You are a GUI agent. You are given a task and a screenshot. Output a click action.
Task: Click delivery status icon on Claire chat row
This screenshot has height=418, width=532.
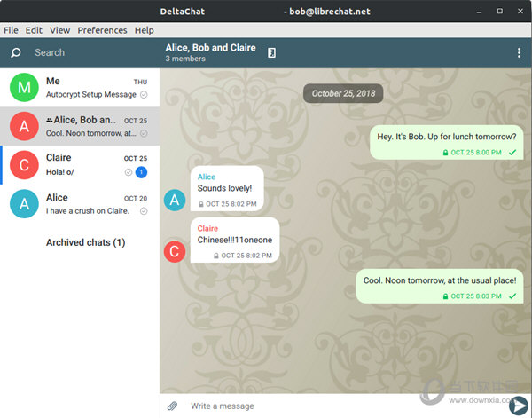click(129, 172)
